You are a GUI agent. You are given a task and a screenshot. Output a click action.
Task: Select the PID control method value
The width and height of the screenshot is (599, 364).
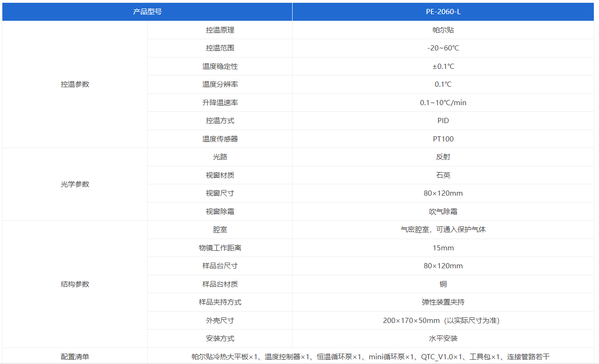(443, 121)
